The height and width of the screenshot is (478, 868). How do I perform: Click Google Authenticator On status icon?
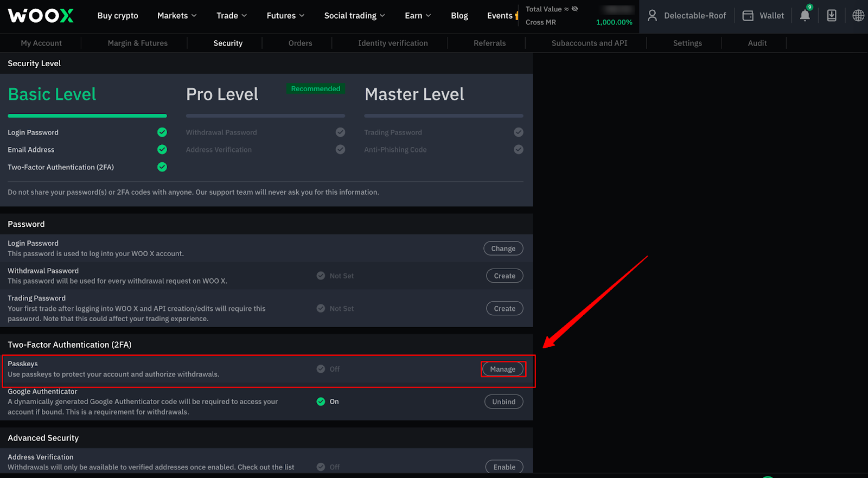click(x=321, y=401)
